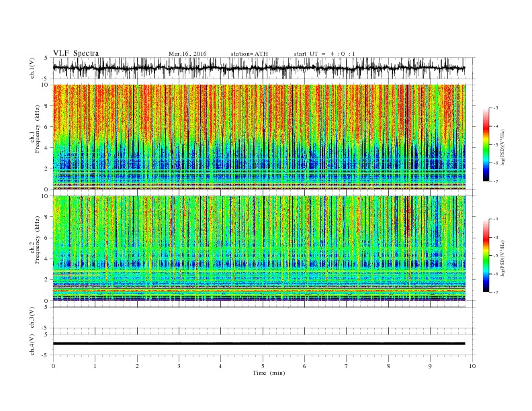Click the ch.1 PSD color bar
532x411 pixels.
pyautogui.click(x=486, y=144)
